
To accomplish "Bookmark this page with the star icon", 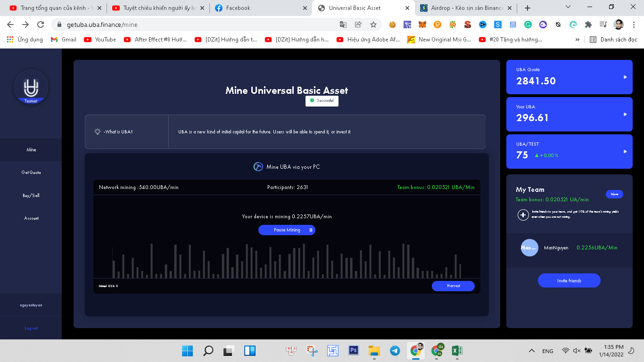I will [x=373, y=25].
